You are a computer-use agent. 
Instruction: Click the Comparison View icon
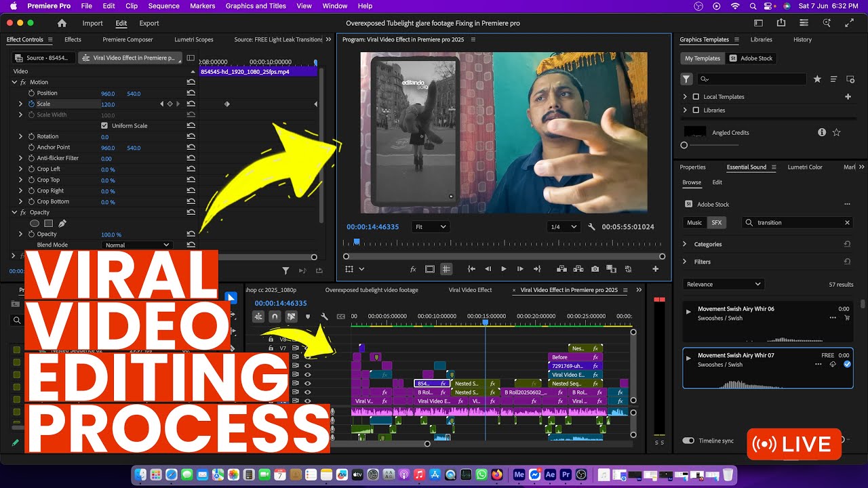click(611, 269)
